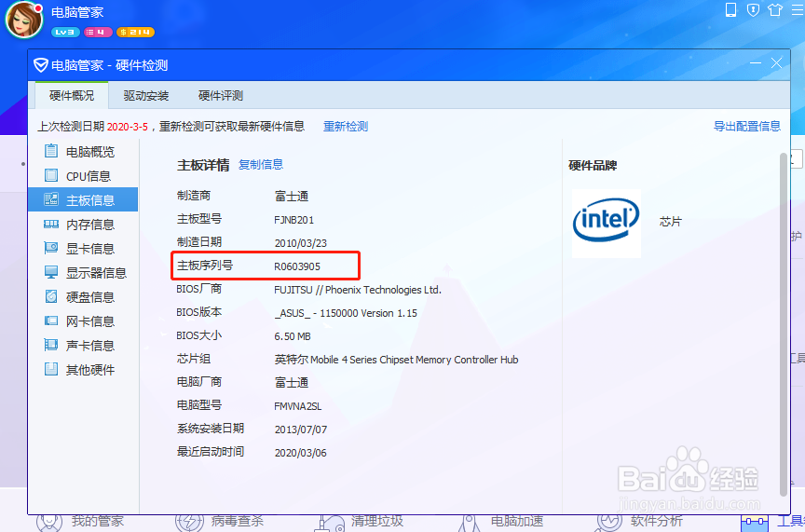Click the 硬盘信息 disk icon

(x=51, y=296)
